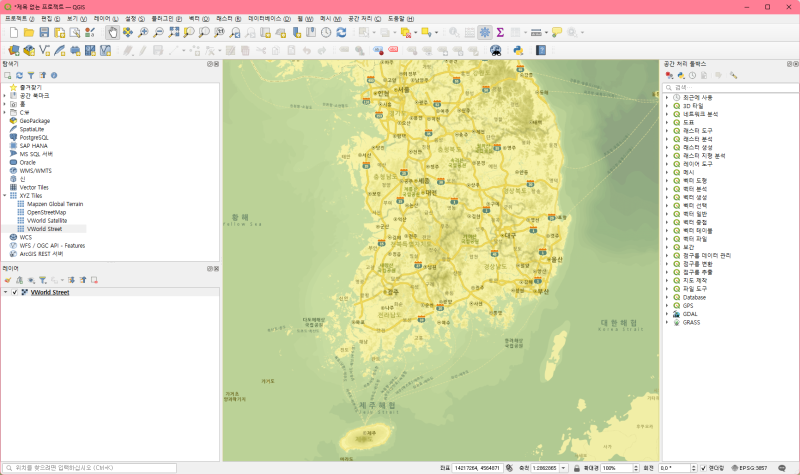Open layer styling panel brush icon

[8, 280]
